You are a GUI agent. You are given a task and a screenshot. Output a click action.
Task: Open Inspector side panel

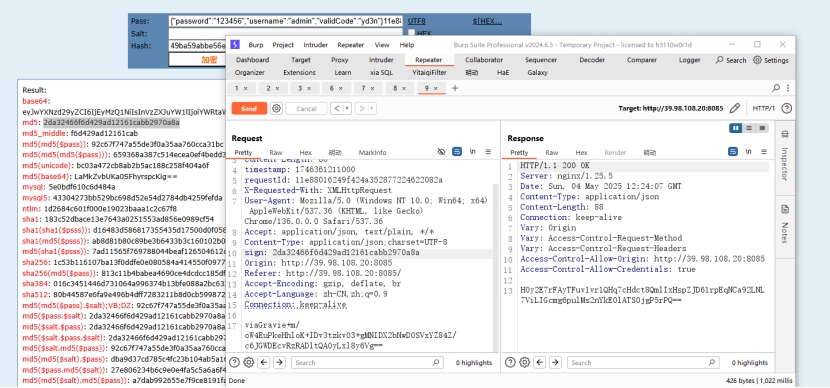[785, 156]
